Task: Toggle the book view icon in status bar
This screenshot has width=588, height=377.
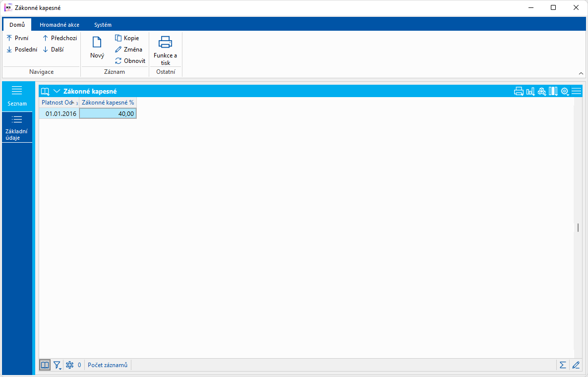Action: point(45,365)
